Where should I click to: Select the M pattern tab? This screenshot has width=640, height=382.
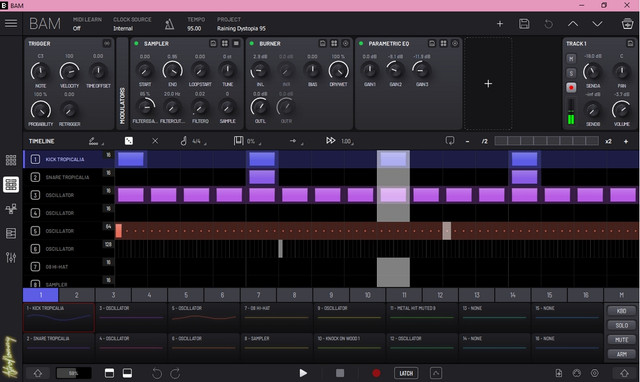point(621,295)
